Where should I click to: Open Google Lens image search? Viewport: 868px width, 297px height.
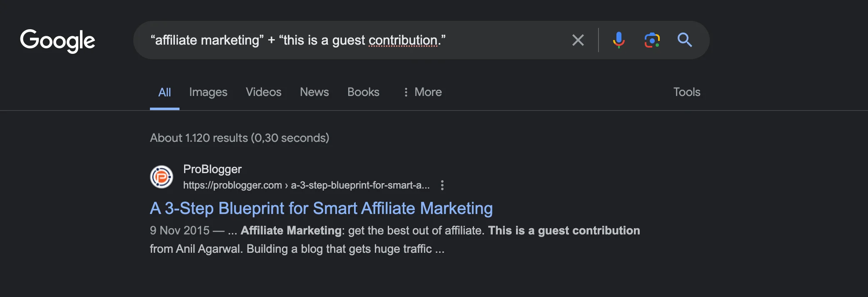(x=652, y=40)
